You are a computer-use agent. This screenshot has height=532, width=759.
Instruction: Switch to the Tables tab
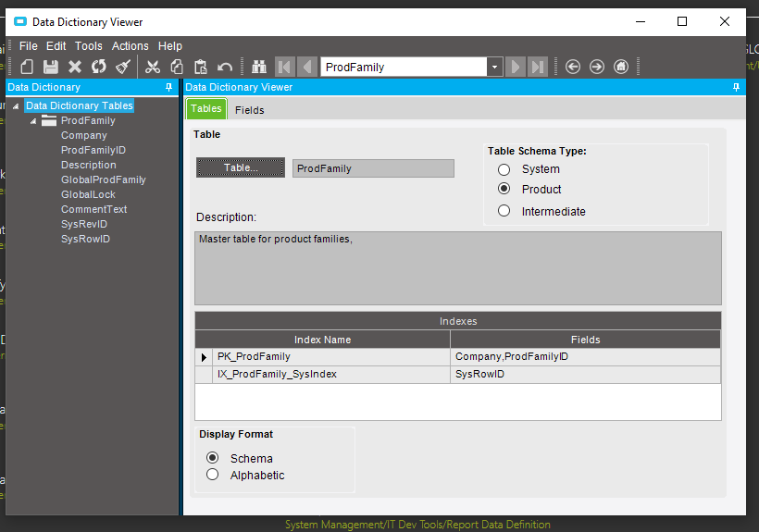click(x=206, y=108)
